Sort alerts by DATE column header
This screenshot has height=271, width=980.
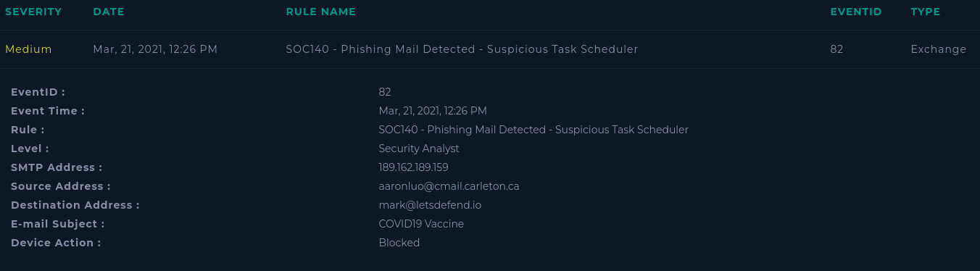tap(109, 12)
